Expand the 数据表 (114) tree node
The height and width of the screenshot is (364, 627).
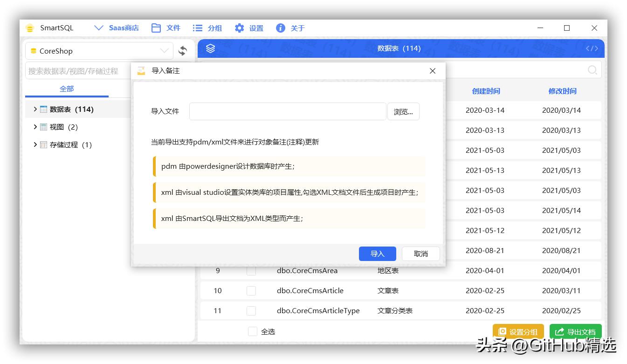click(x=35, y=109)
